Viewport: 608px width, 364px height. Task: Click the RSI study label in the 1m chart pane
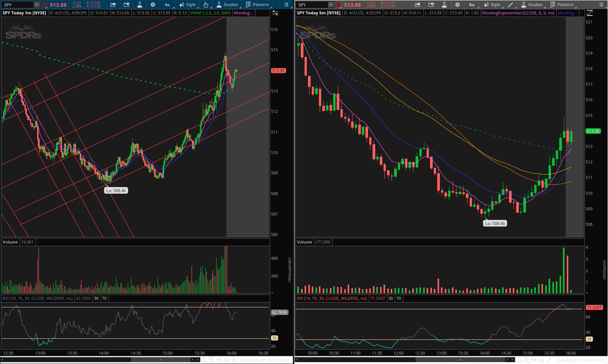[x=37, y=299]
